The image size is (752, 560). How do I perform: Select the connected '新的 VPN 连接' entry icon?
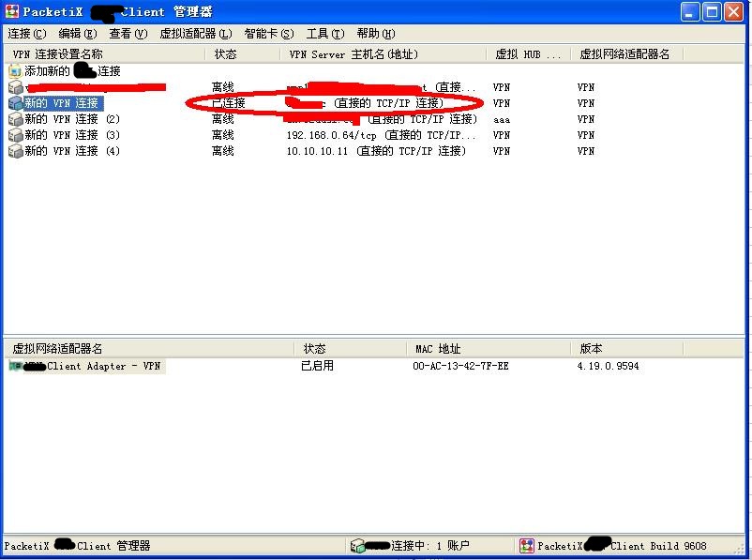(15, 103)
